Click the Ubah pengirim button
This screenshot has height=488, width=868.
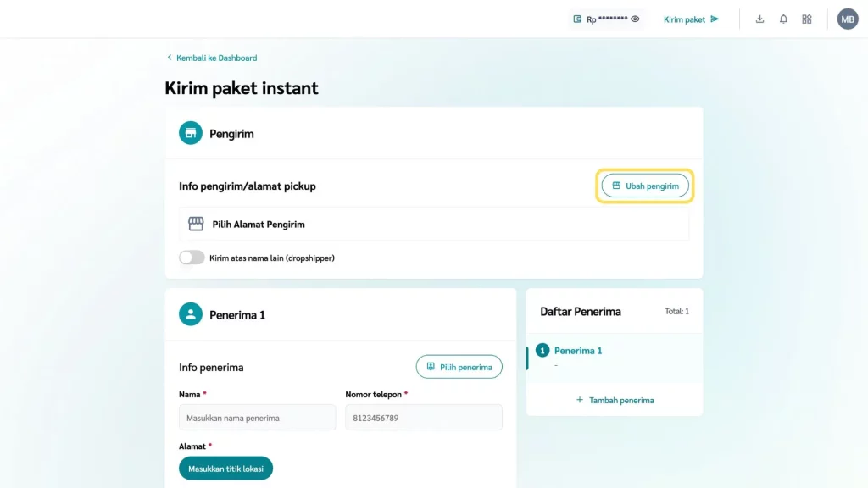click(645, 186)
